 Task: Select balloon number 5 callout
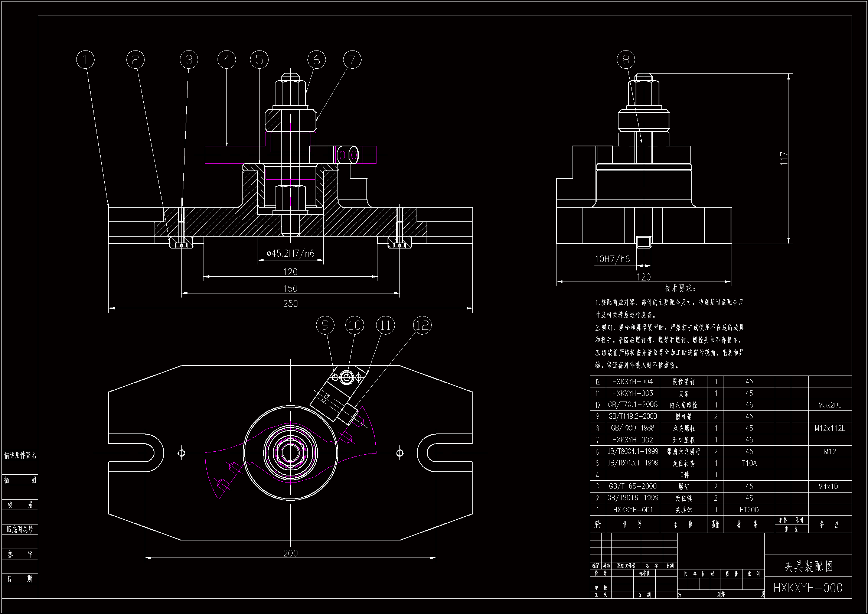tap(260, 60)
